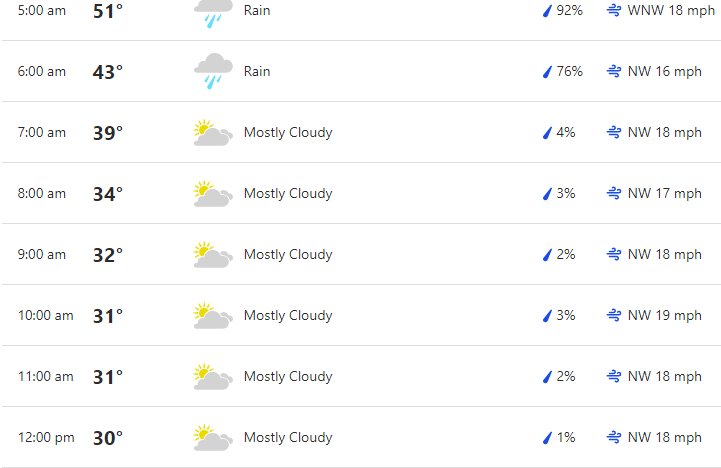This screenshot has height=468, width=721.
Task: Click the 7:00 am time label
Action: [x=42, y=132]
